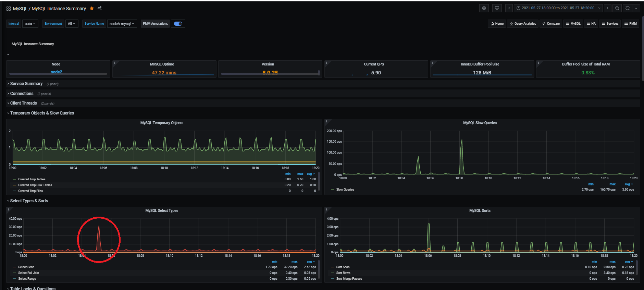Show info for InnoDB Buffer Pool Size panel
This screenshot has height=290, width=644.
433,63
